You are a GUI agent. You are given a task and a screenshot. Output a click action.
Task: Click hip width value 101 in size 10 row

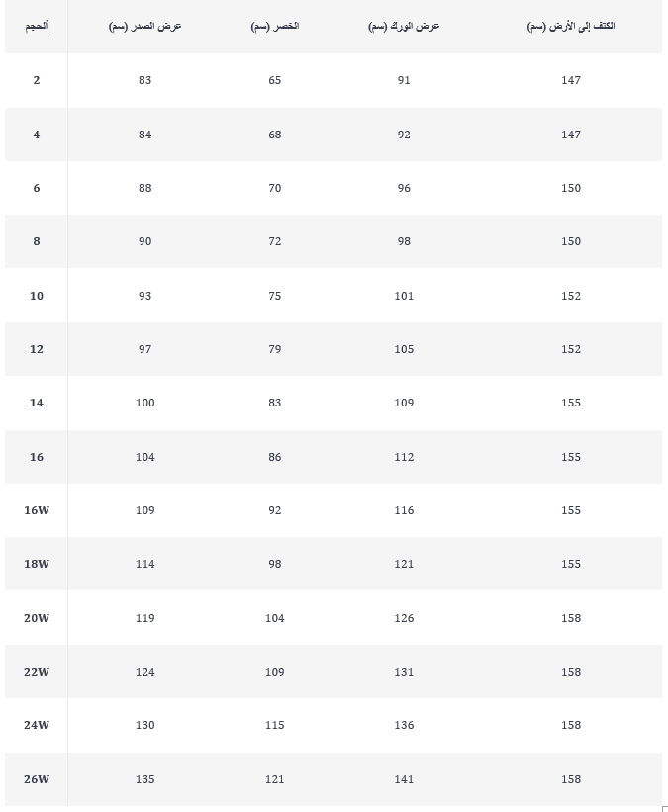click(x=404, y=296)
